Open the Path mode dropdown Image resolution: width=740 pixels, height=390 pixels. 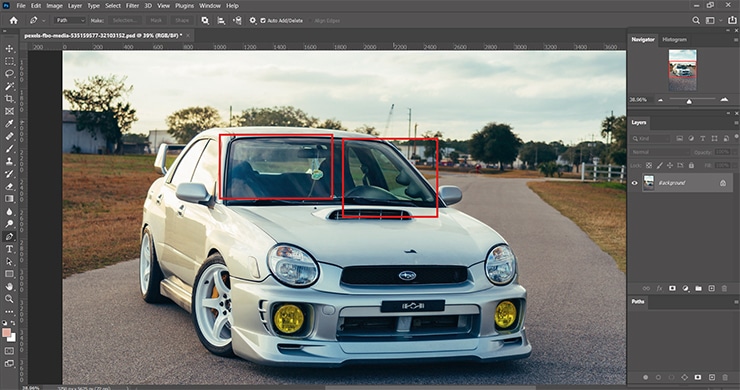tap(70, 20)
